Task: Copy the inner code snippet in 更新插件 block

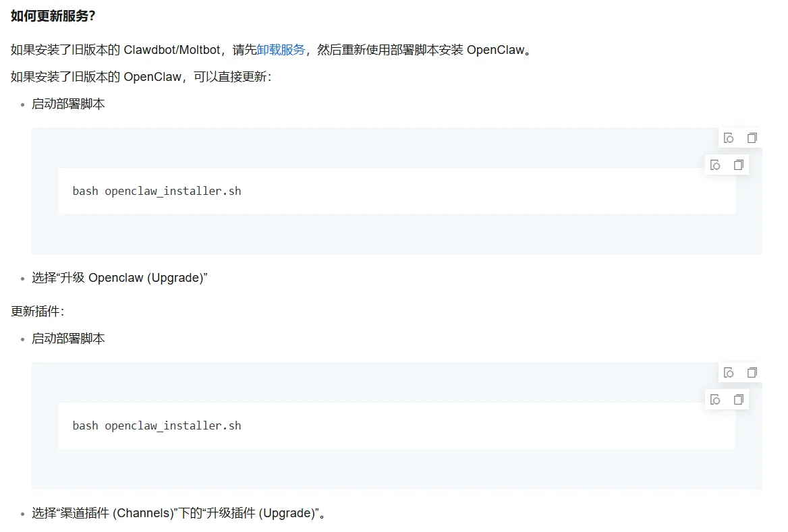Action: (x=738, y=399)
